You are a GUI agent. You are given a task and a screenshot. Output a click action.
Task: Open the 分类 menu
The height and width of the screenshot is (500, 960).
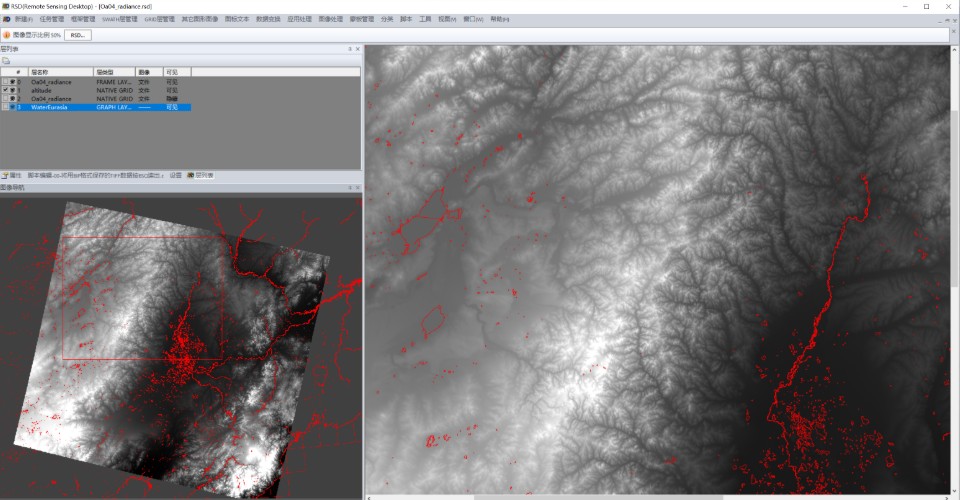pos(387,19)
